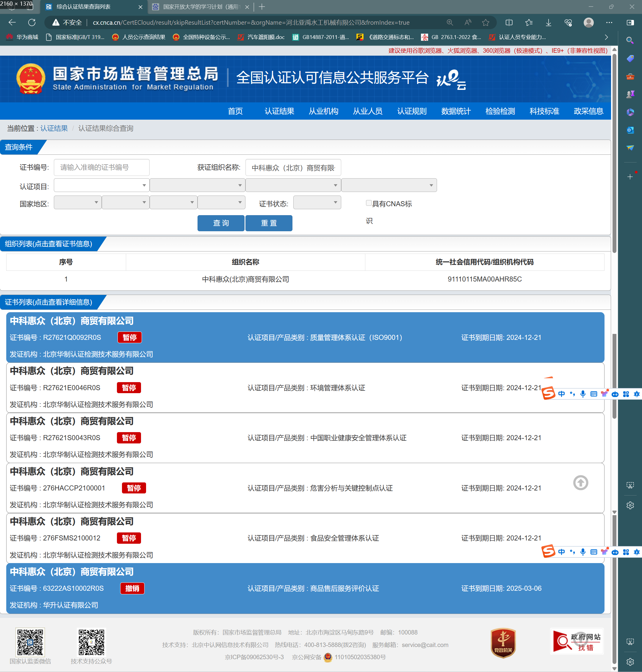Open 首页 navigation item
The image size is (642, 672).
coord(235,111)
